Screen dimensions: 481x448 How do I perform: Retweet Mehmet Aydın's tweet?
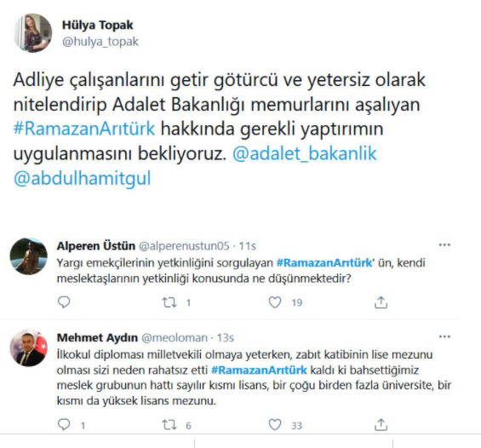[x=169, y=425]
